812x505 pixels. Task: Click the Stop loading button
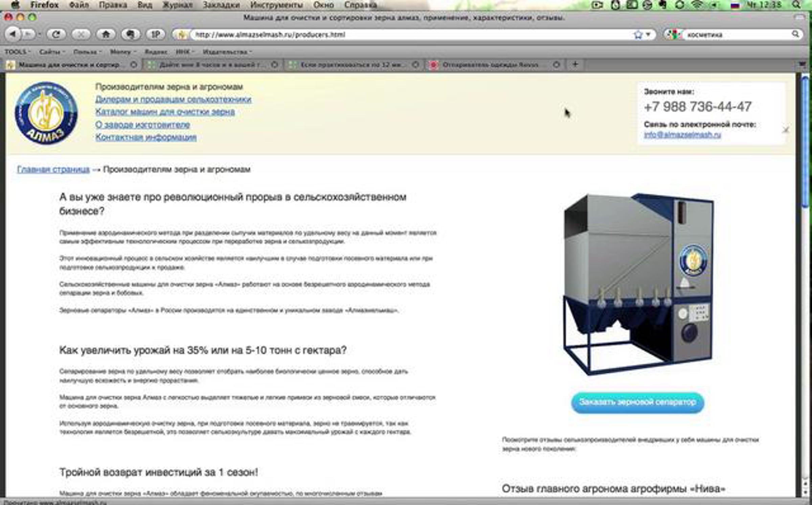[81, 34]
